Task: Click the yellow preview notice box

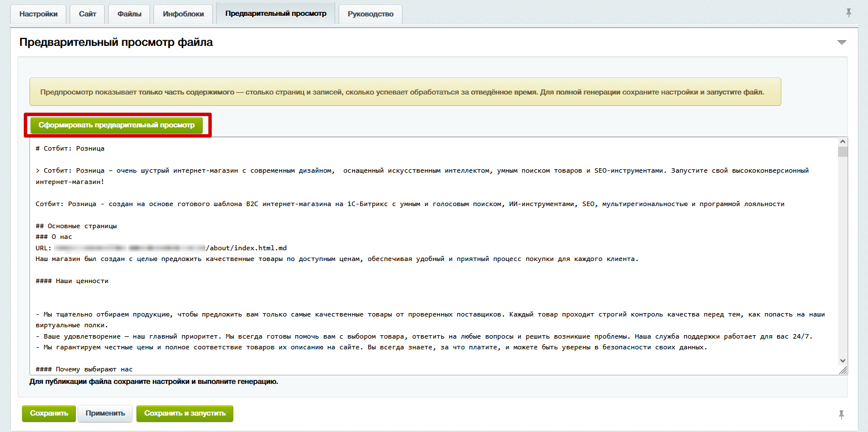Action: (405, 92)
